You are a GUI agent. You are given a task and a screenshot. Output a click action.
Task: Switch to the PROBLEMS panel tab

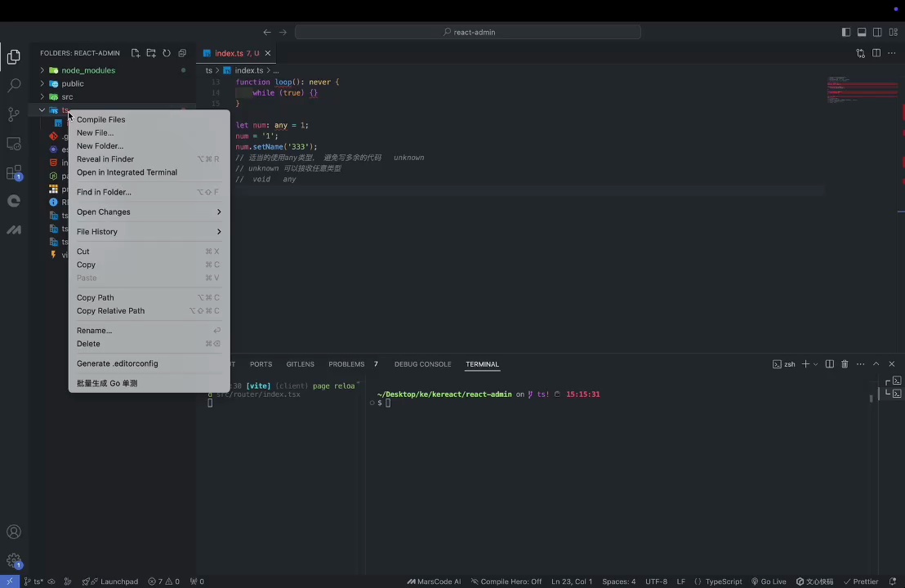346,364
